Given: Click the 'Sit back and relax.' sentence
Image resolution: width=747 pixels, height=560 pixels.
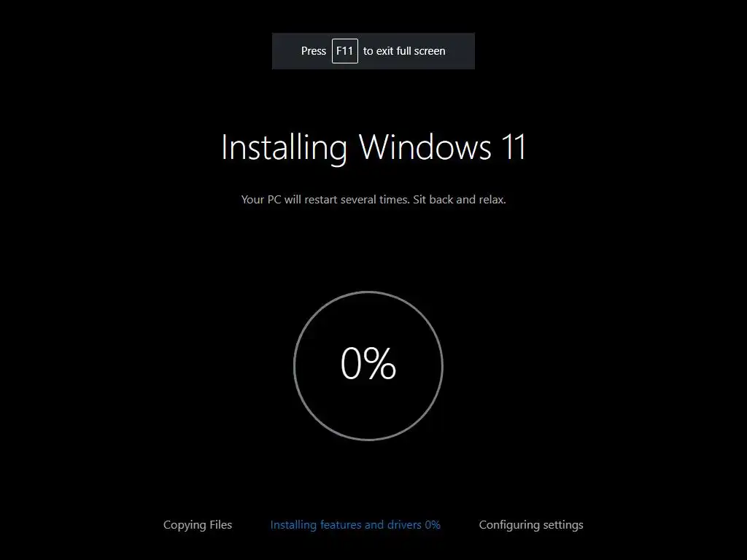Looking at the screenshot, I should [x=460, y=200].
